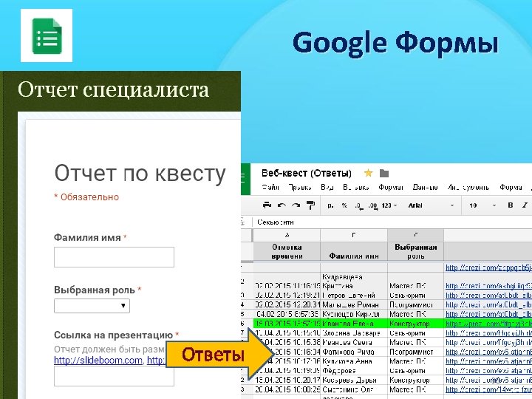Screen dimensions: 532x399
Task: Select the Конструктор cell in green highlighted row
Action: 415,324
